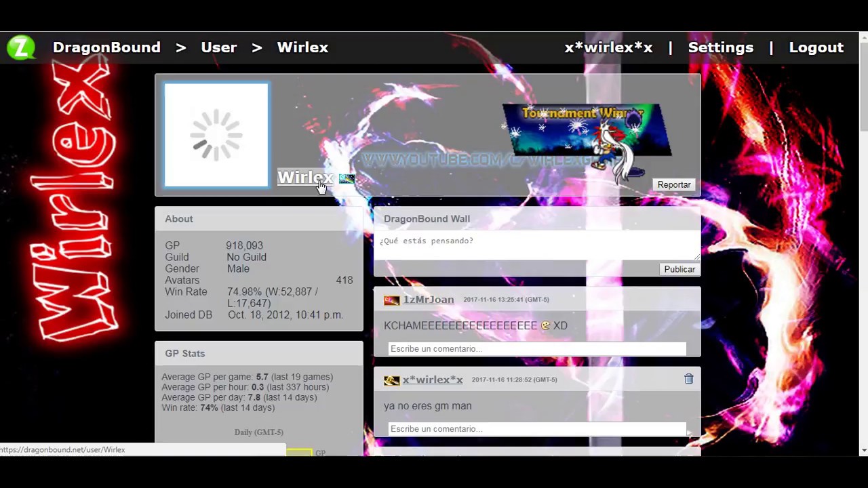Viewport: 868px width, 488px height.
Task: Click the 'Average GP per day' line
Action: pyautogui.click(x=239, y=397)
